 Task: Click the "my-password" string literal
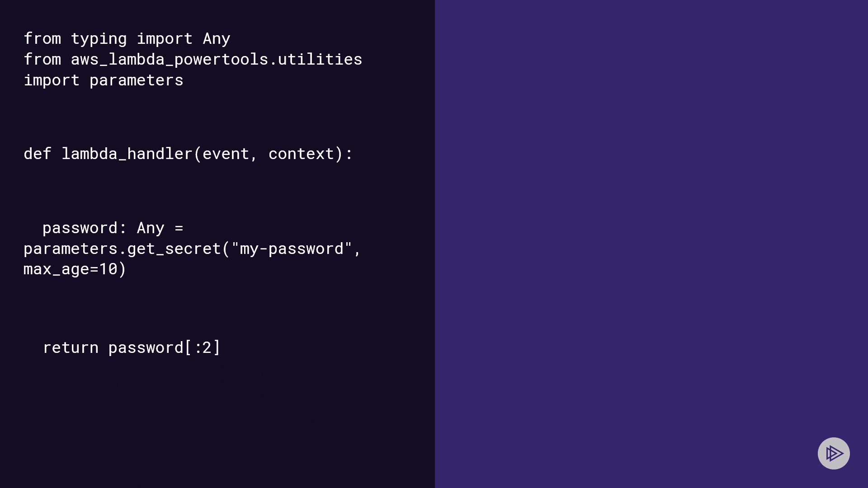(x=292, y=249)
